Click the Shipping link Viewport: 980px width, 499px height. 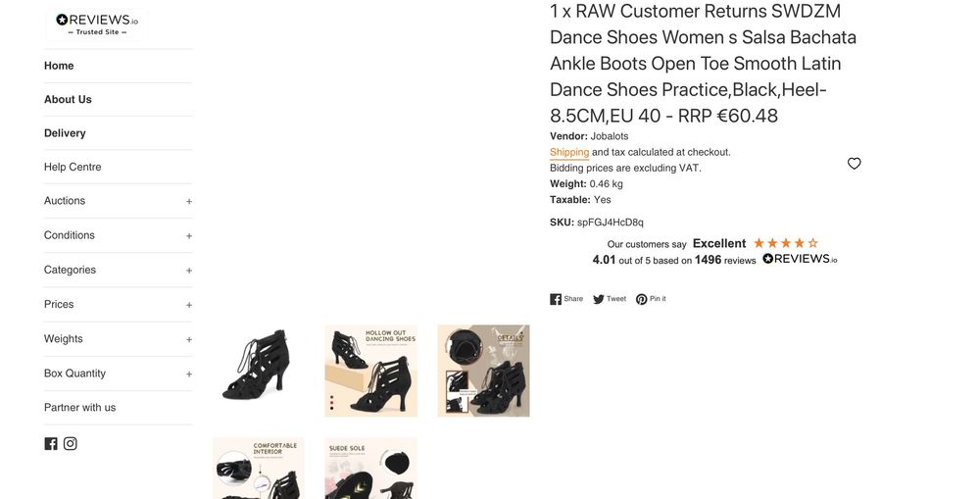[x=569, y=152]
